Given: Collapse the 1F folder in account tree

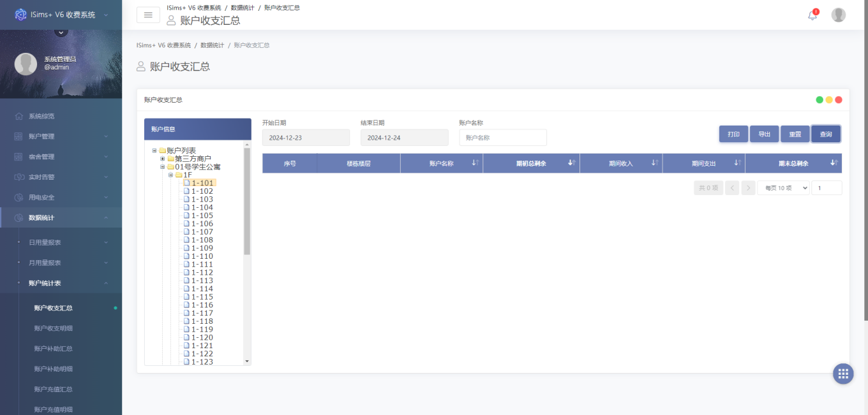Looking at the screenshot, I should pyautogui.click(x=171, y=175).
